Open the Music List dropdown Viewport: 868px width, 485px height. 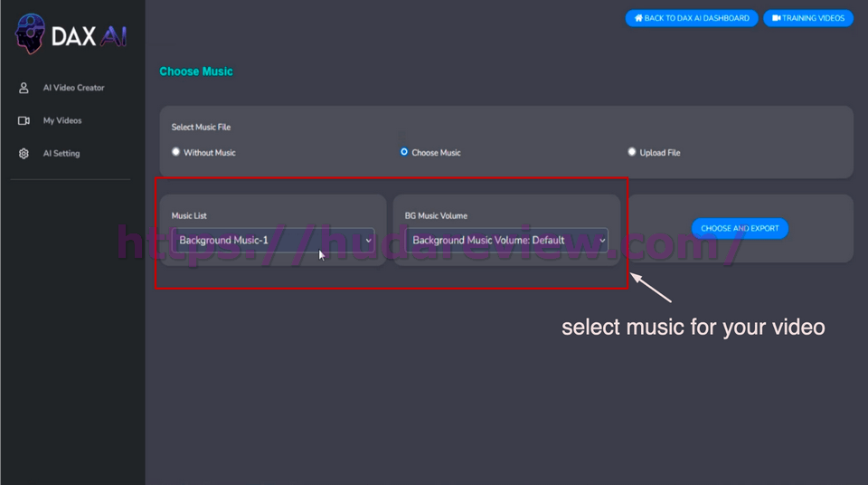point(271,240)
